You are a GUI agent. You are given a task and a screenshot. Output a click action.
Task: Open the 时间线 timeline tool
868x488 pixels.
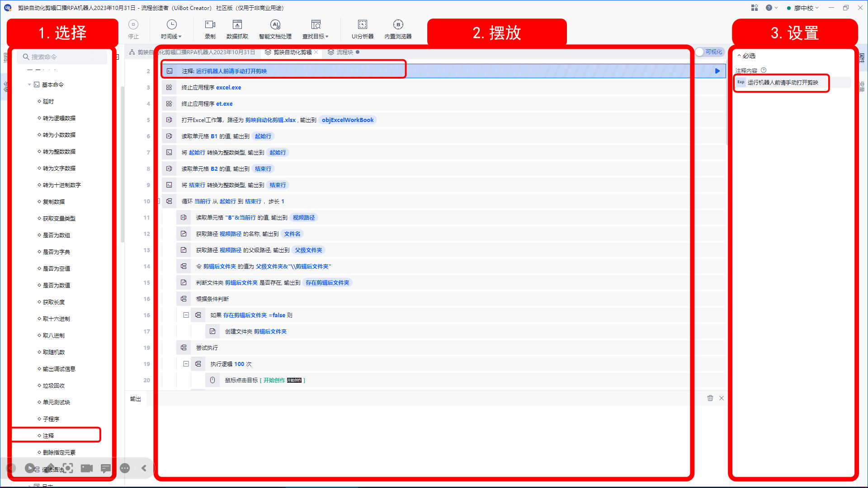[x=171, y=24]
